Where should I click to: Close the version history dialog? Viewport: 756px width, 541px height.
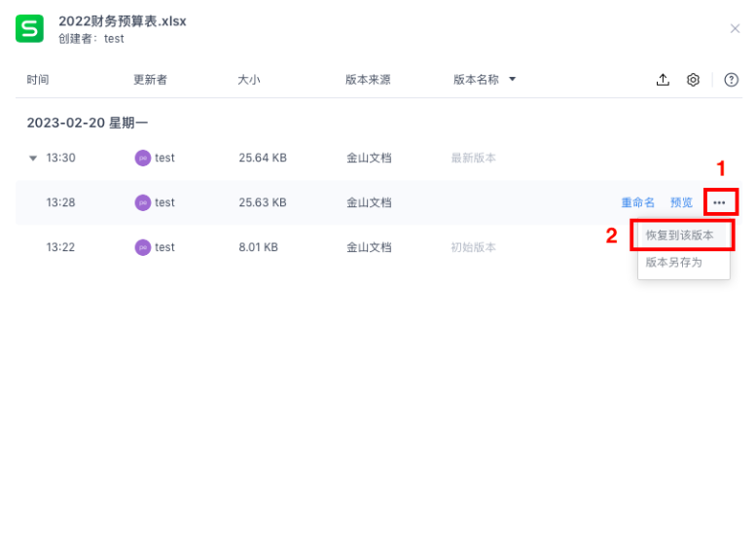click(x=735, y=28)
